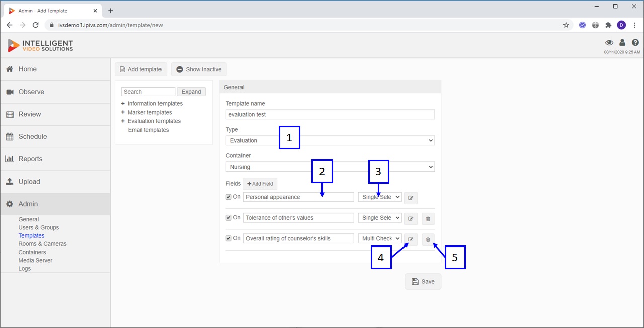644x328 pixels.
Task: Open the help question mark icon
Action: click(635, 43)
